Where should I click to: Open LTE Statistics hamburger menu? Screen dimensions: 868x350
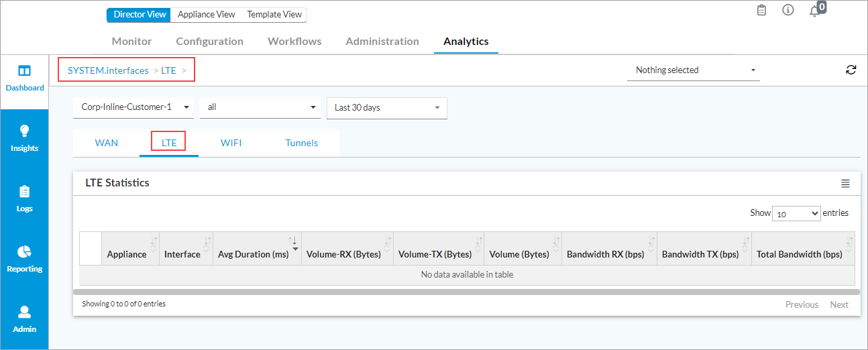click(x=845, y=183)
